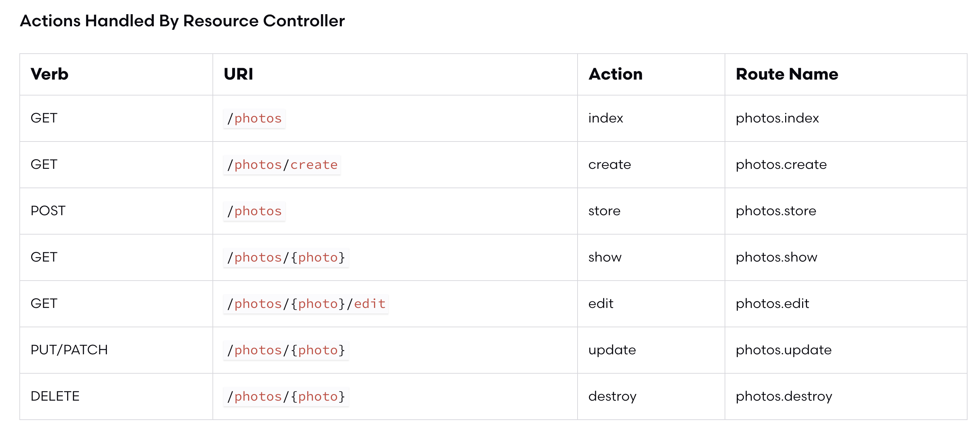Click the /photos URI in the POST row

click(254, 211)
